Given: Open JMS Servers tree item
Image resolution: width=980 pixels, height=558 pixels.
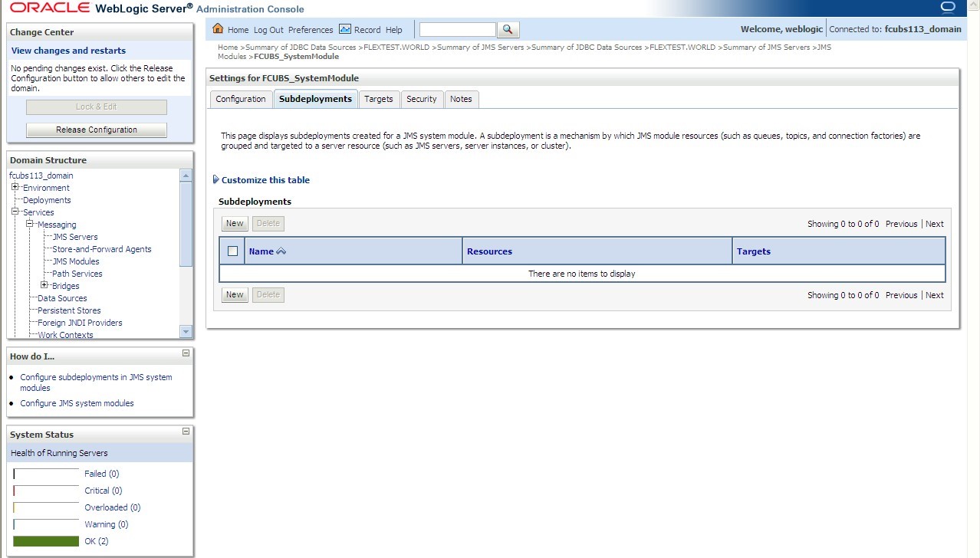Looking at the screenshot, I should pos(75,237).
